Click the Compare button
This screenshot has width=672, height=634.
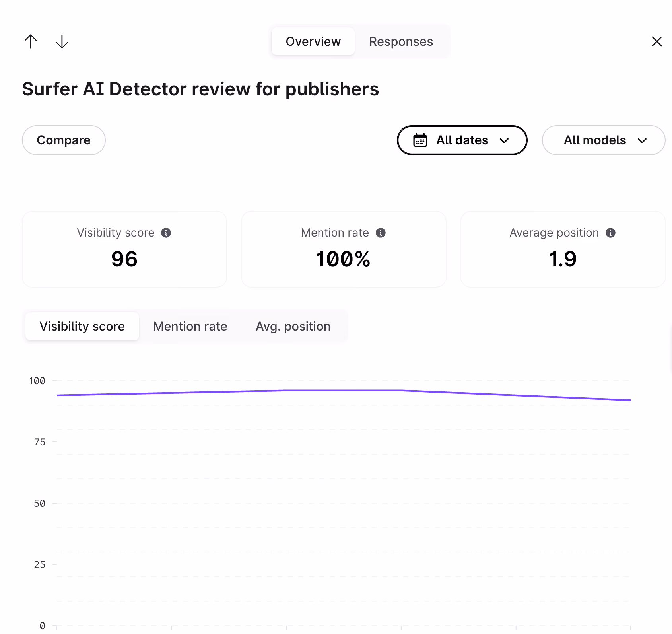point(64,140)
